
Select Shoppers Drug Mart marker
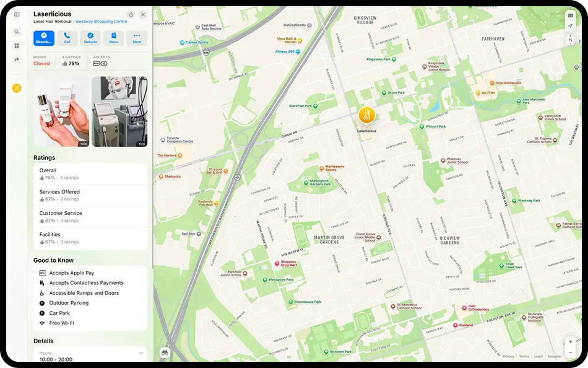point(277,263)
